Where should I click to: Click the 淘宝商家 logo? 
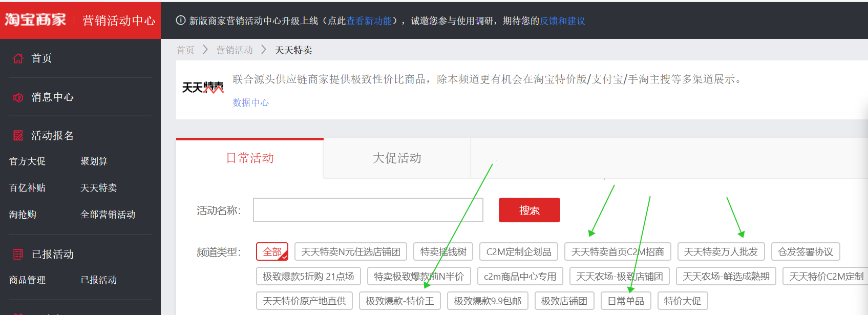(35, 20)
